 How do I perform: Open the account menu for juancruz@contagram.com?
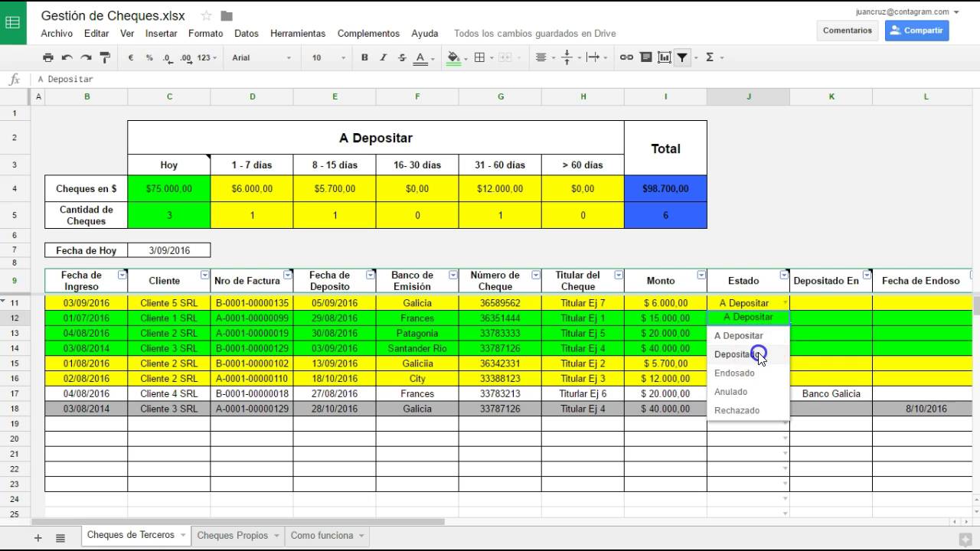point(907,11)
